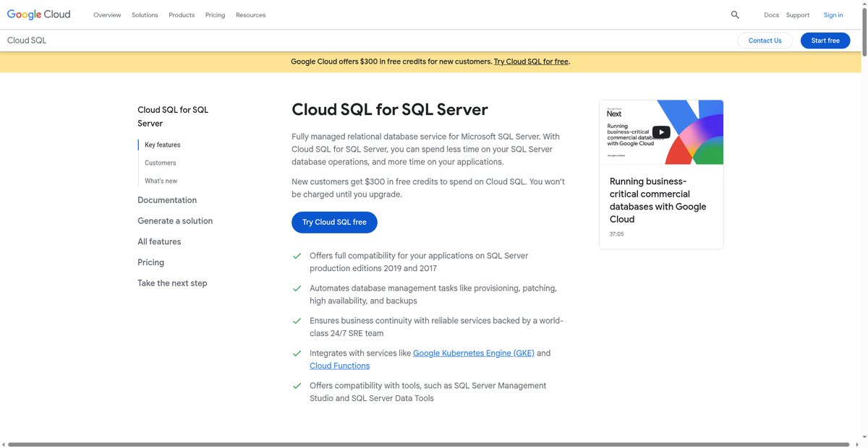Click the Start free button

(x=825, y=40)
